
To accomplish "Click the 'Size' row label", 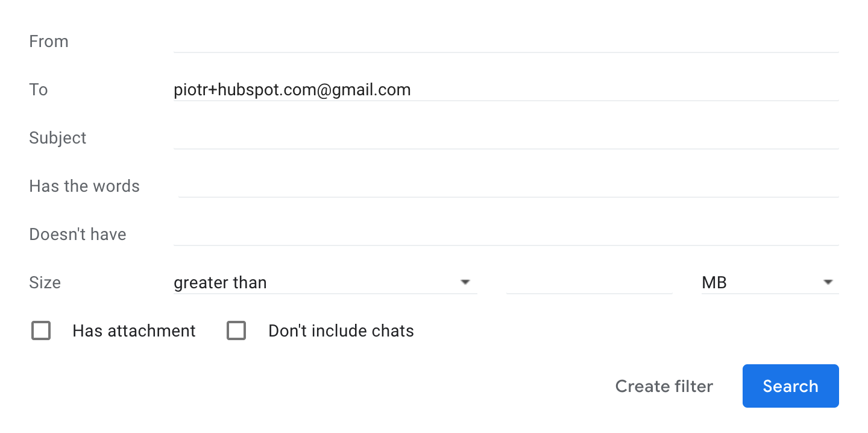I will pos(45,283).
